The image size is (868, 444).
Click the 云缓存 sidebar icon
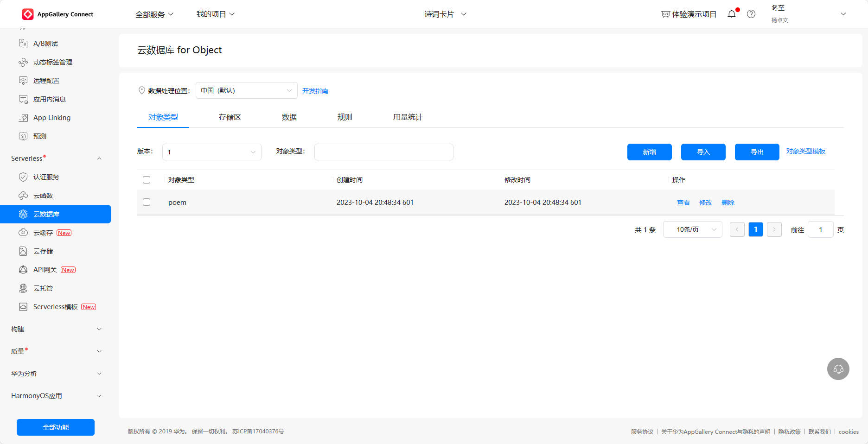pos(23,233)
